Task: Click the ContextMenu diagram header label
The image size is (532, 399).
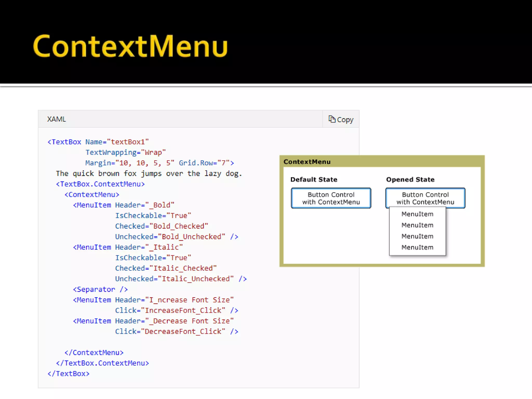Action: [307, 162]
